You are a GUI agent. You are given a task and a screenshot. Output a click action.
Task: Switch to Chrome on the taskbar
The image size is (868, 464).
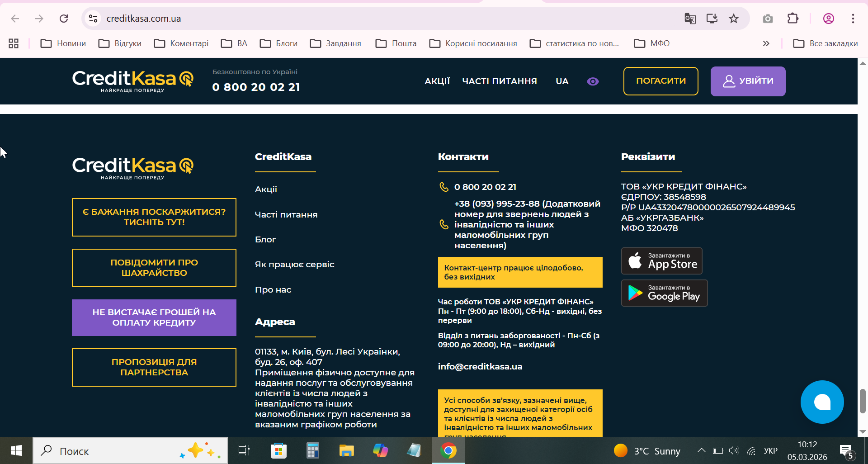pyautogui.click(x=448, y=450)
